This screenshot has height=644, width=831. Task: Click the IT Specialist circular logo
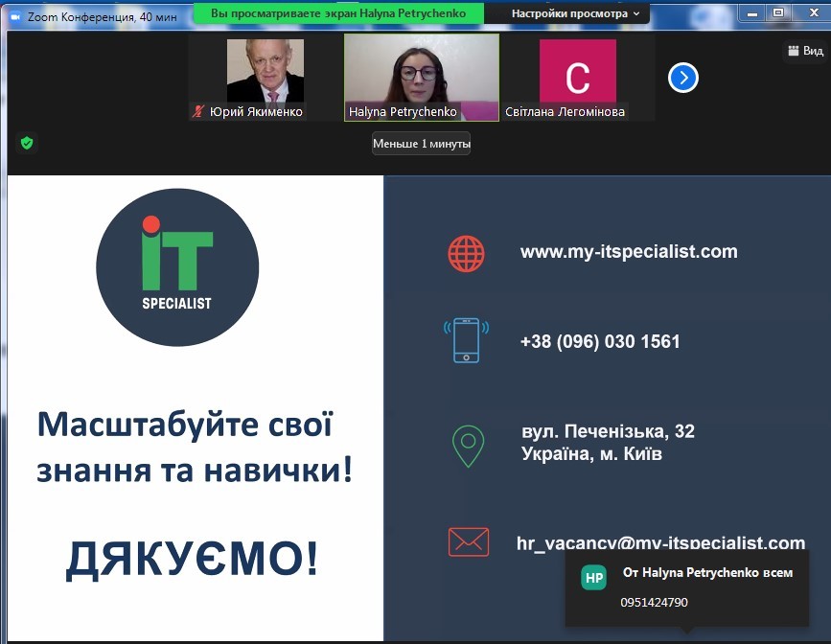[177, 267]
